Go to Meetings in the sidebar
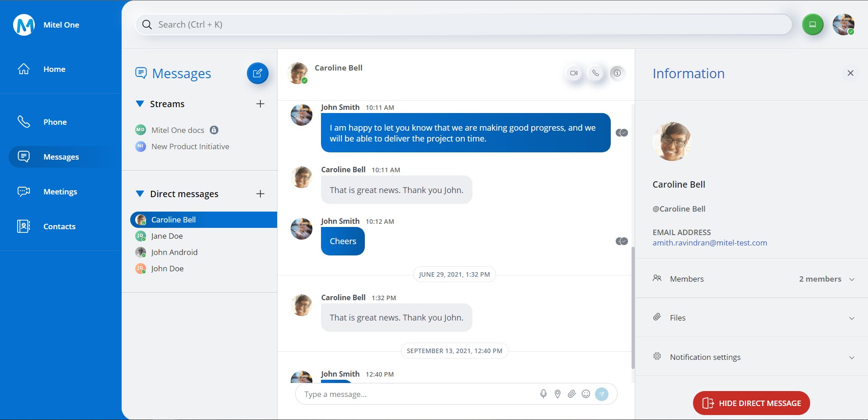Image resolution: width=868 pixels, height=420 pixels. [60, 192]
